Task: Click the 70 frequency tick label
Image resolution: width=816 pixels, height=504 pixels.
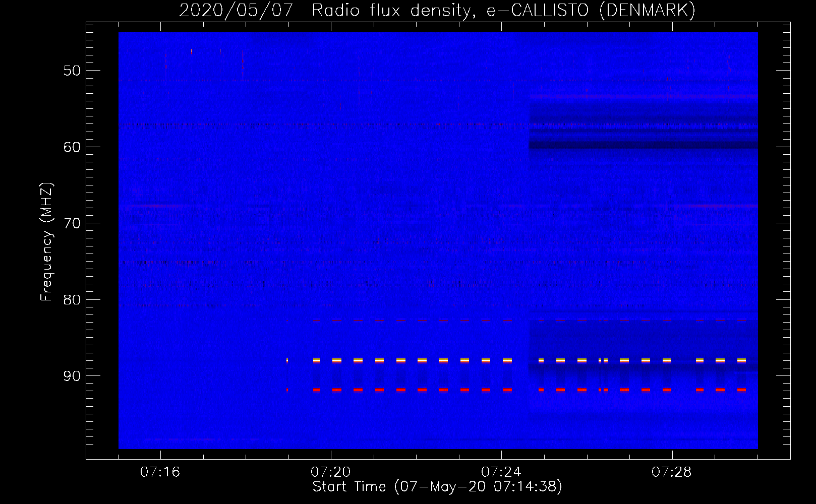Action: [x=72, y=223]
